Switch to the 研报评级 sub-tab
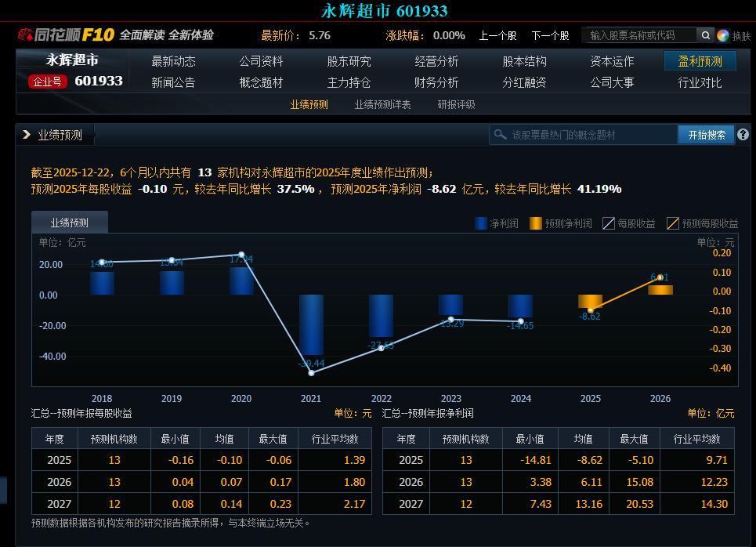756x547 pixels. (456, 105)
